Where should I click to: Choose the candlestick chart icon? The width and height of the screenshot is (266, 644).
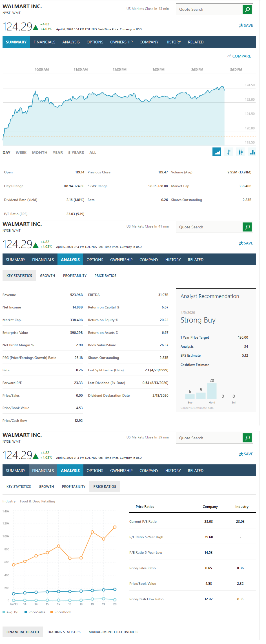(x=240, y=152)
